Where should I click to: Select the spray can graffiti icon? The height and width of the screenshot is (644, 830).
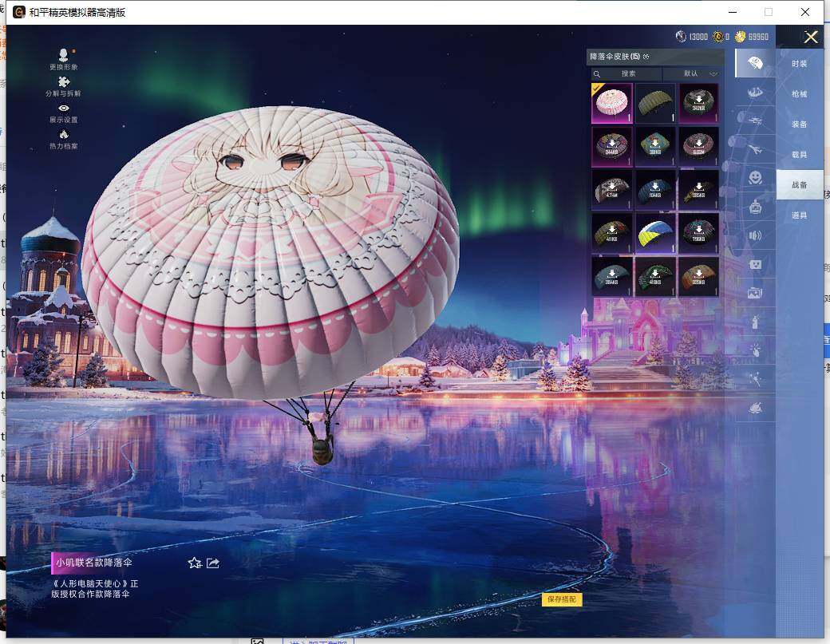point(755,322)
